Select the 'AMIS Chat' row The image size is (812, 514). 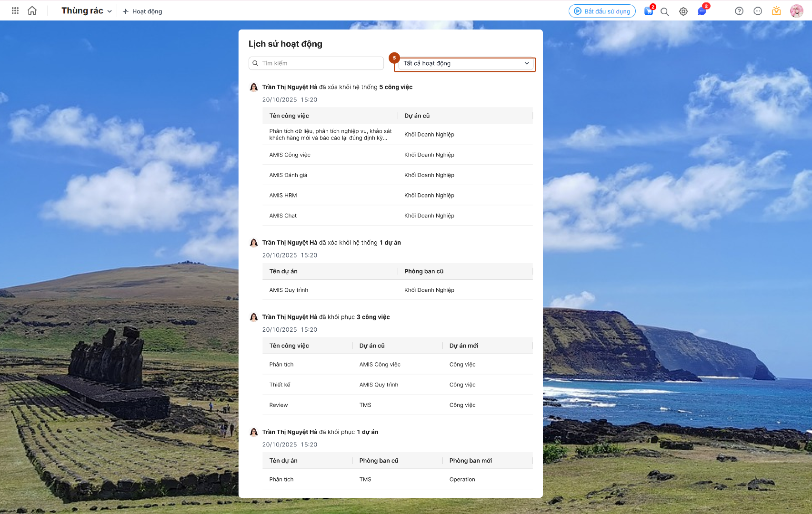(398, 216)
